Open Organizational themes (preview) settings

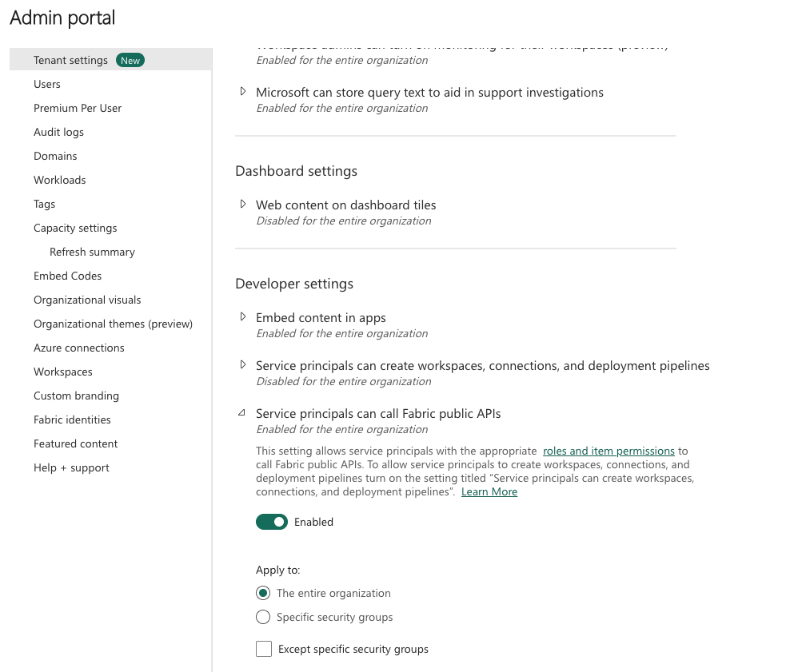point(113,323)
